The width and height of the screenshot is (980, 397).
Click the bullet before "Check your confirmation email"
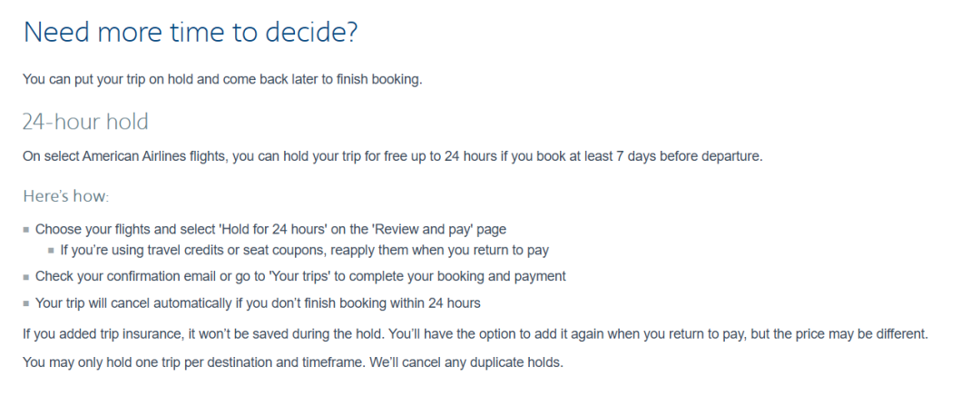tap(26, 276)
